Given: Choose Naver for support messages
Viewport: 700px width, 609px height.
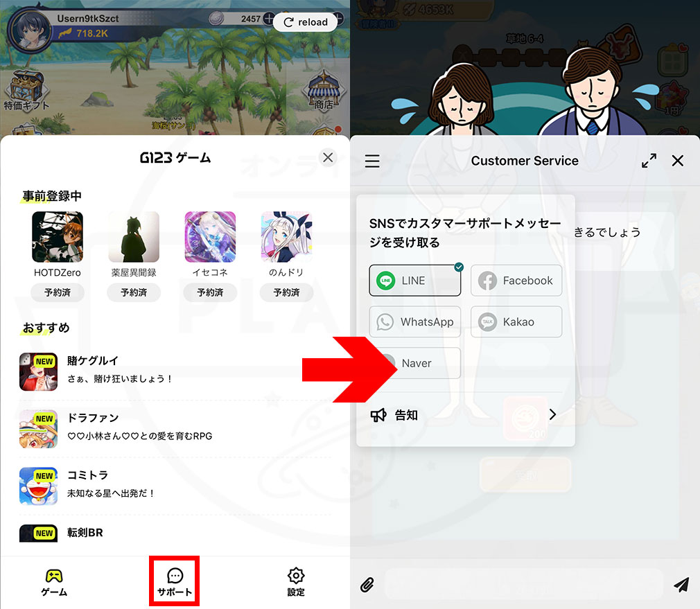Looking at the screenshot, I should point(414,363).
